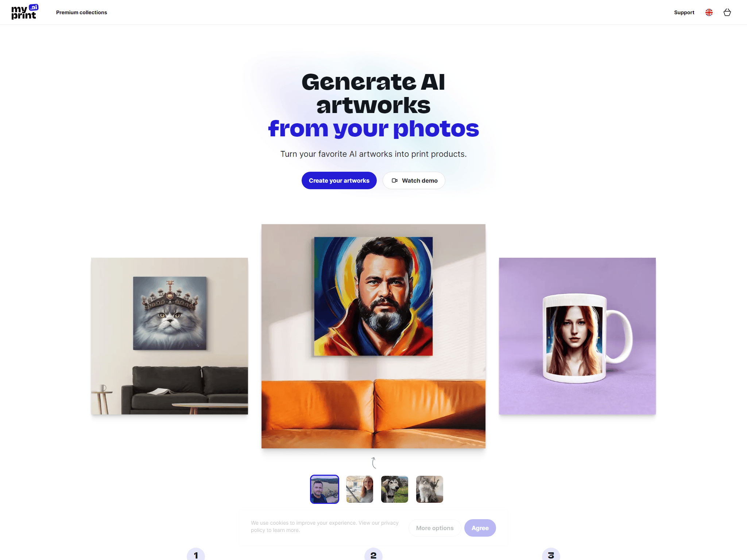The height and width of the screenshot is (560, 747).
Task: Select the dog photo thumbnail
Action: point(395,489)
